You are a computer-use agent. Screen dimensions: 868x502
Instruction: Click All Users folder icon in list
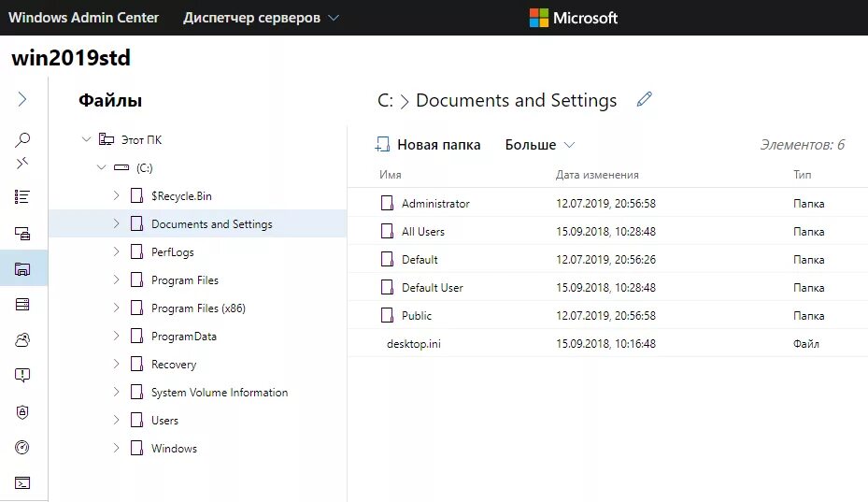click(387, 231)
